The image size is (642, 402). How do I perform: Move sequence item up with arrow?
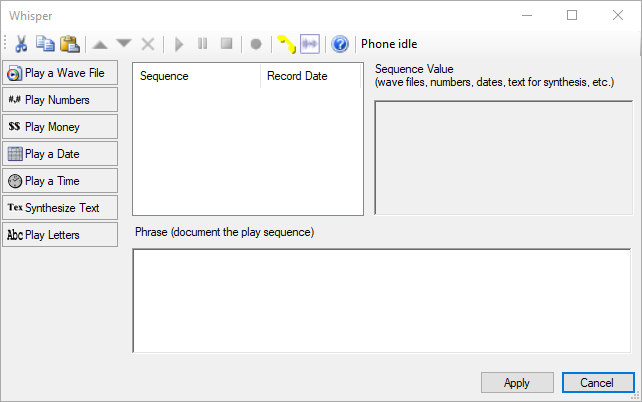pyautogui.click(x=100, y=44)
